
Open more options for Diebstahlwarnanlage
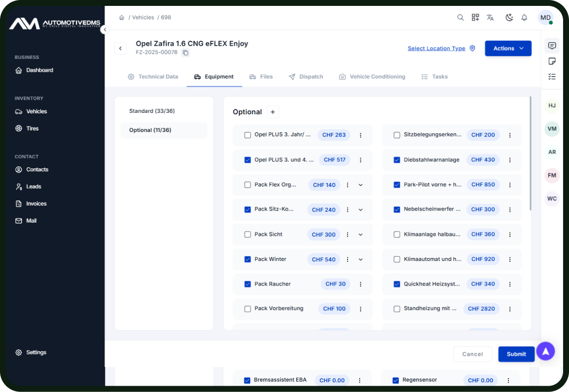click(x=510, y=160)
